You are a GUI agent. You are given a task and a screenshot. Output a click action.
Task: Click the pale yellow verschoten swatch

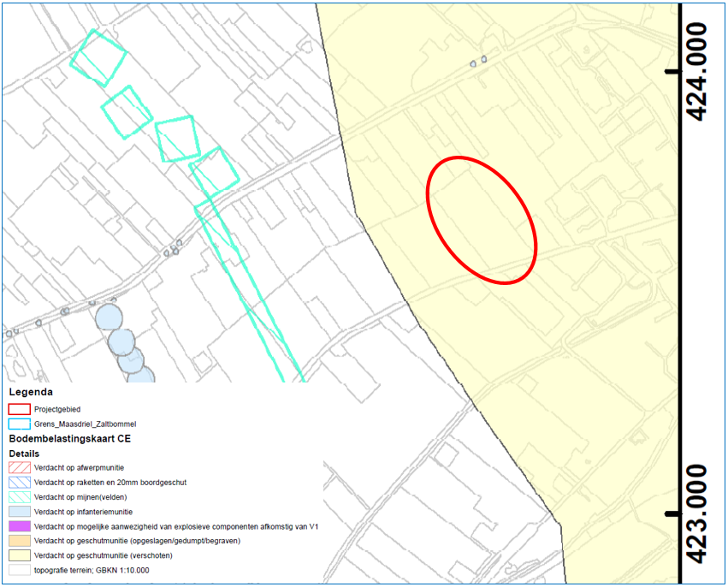(20, 555)
